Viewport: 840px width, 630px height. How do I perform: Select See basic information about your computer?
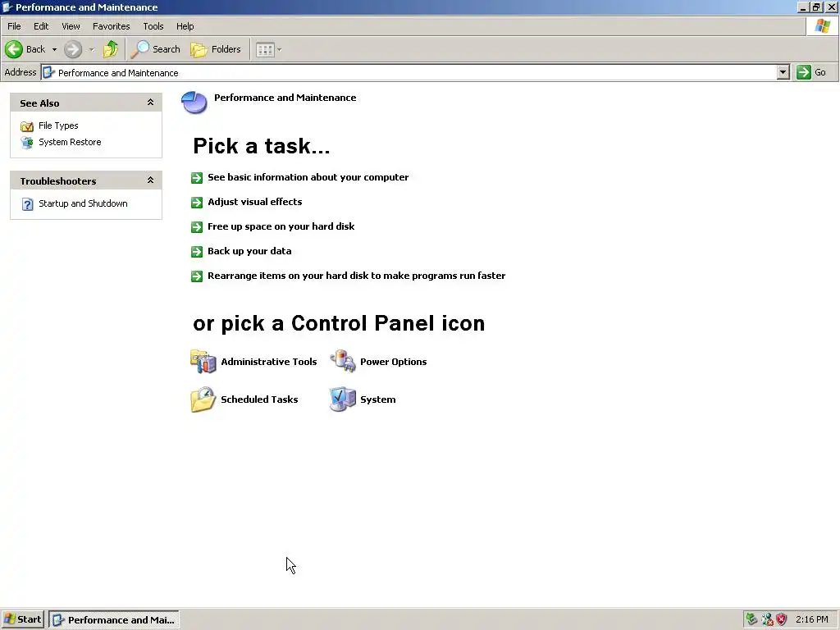click(x=308, y=177)
